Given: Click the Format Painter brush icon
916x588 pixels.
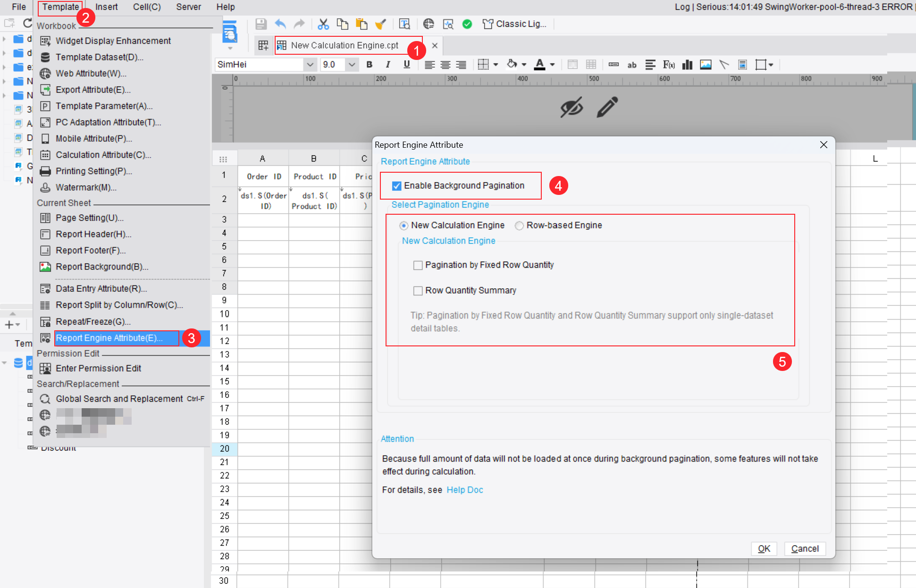Looking at the screenshot, I should point(381,24).
